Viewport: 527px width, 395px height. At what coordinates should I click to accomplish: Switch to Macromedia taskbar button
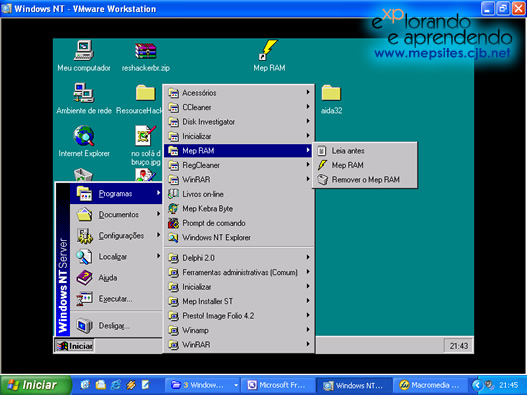click(x=431, y=385)
